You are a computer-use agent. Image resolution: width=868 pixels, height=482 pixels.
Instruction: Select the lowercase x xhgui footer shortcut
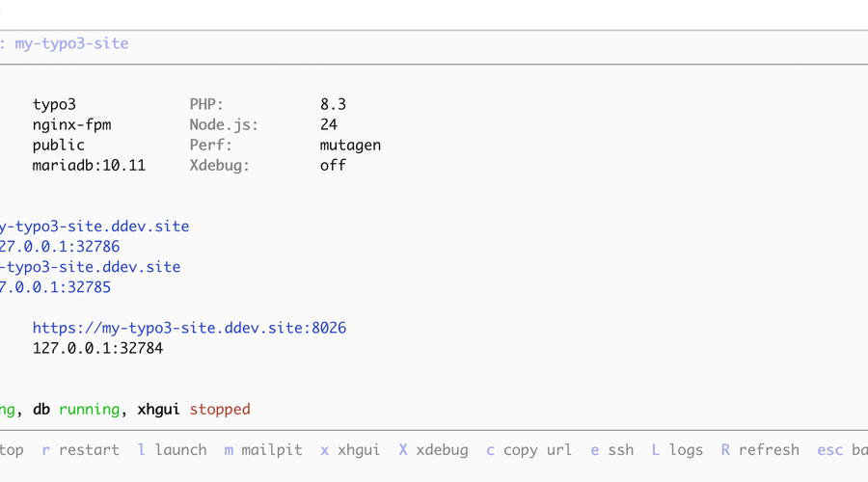click(350, 450)
